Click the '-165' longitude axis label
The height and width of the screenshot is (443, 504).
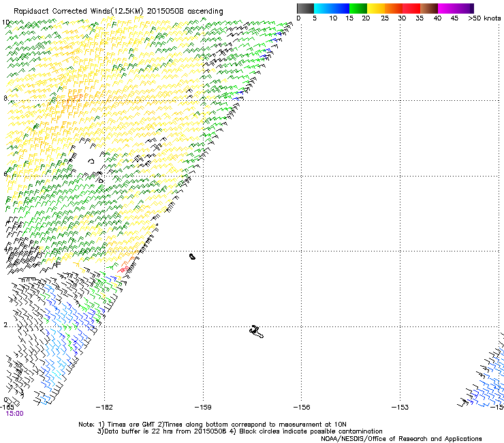(7, 407)
